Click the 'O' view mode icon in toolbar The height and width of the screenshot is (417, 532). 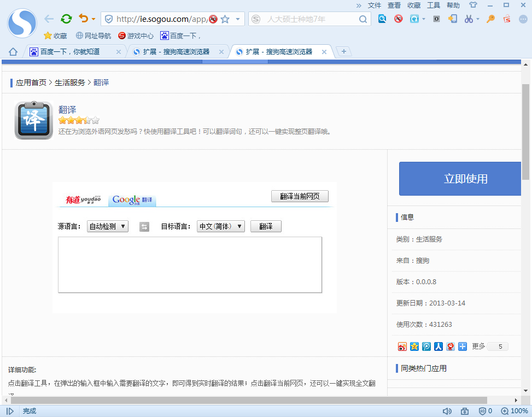coord(437,19)
